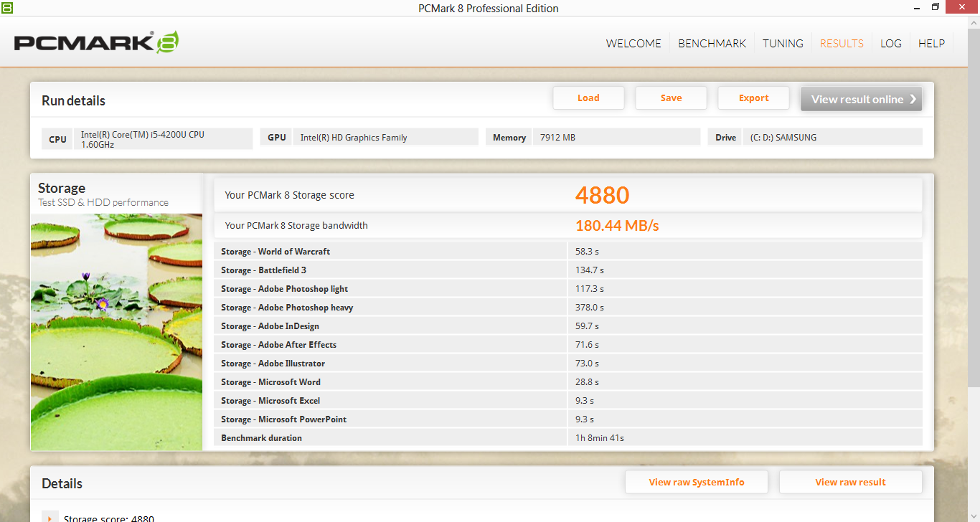This screenshot has width=980, height=522.
Task: Click the Benchmark duration label
Action: coord(261,438)
